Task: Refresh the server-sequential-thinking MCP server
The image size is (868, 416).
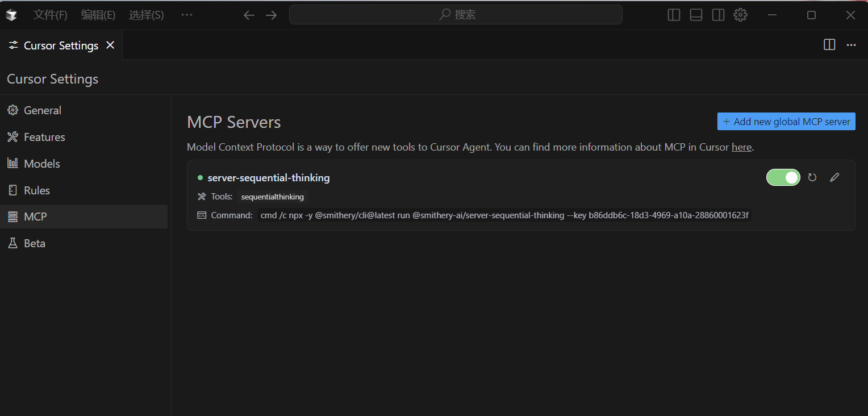Action: pyautogui.click(x=811, y=177)
